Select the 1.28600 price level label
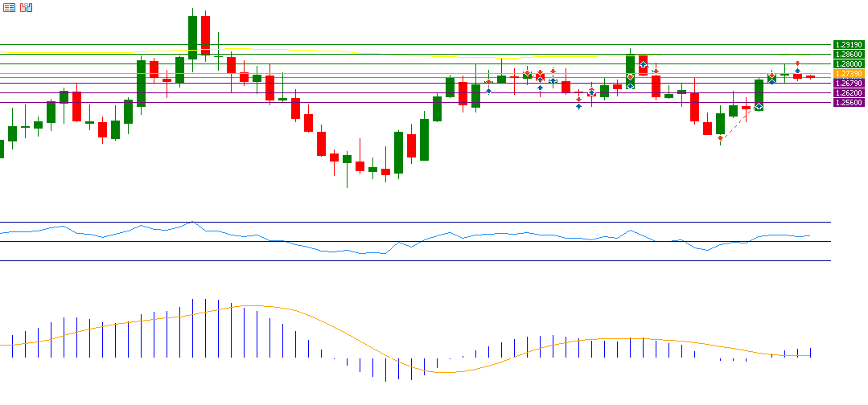The width and height of the screenshot is (868, 405). (x=848, y=55)
